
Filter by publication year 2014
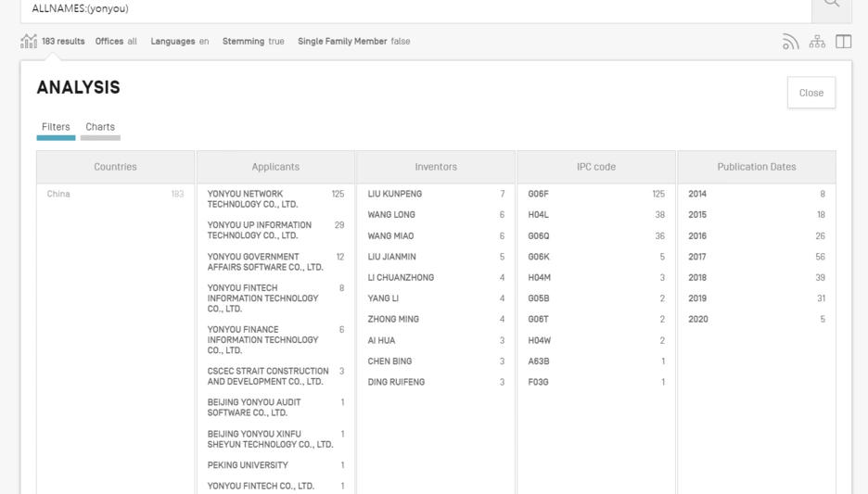[757, 194]
